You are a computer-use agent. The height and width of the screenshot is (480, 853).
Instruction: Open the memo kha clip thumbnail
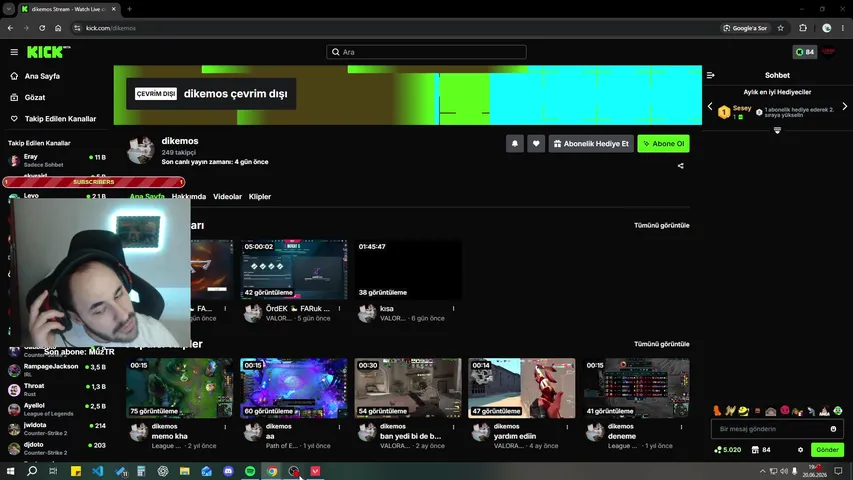click(180, 388)
